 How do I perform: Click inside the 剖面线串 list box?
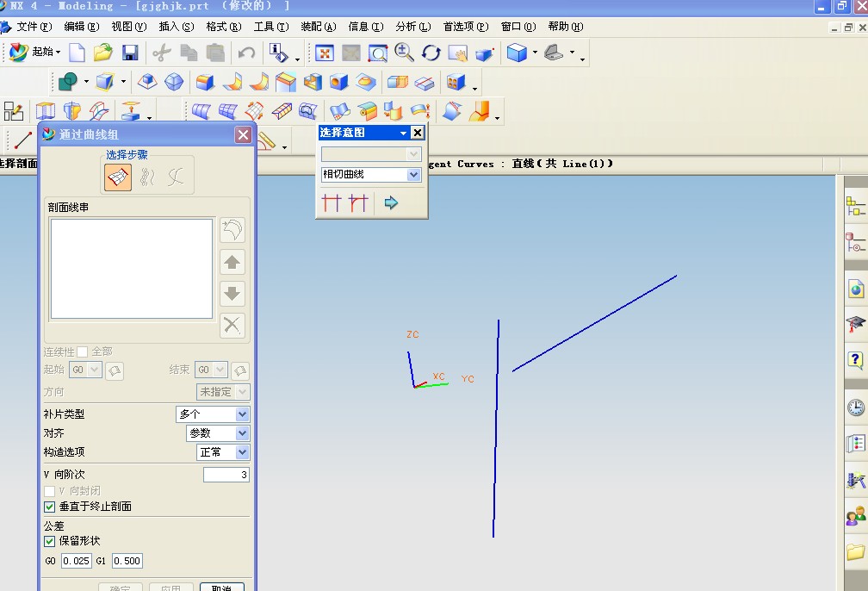click(132, 269)
